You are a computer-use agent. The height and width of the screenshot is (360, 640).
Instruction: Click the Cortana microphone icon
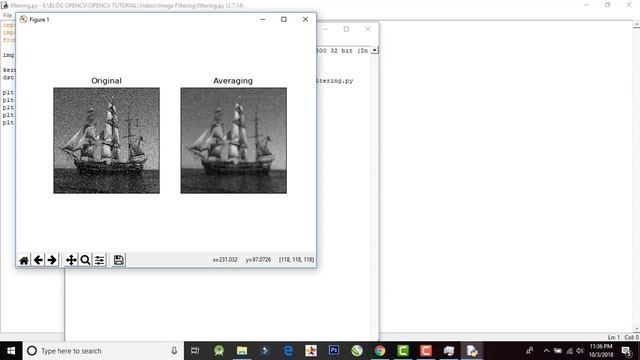click(x=174, y=351)
